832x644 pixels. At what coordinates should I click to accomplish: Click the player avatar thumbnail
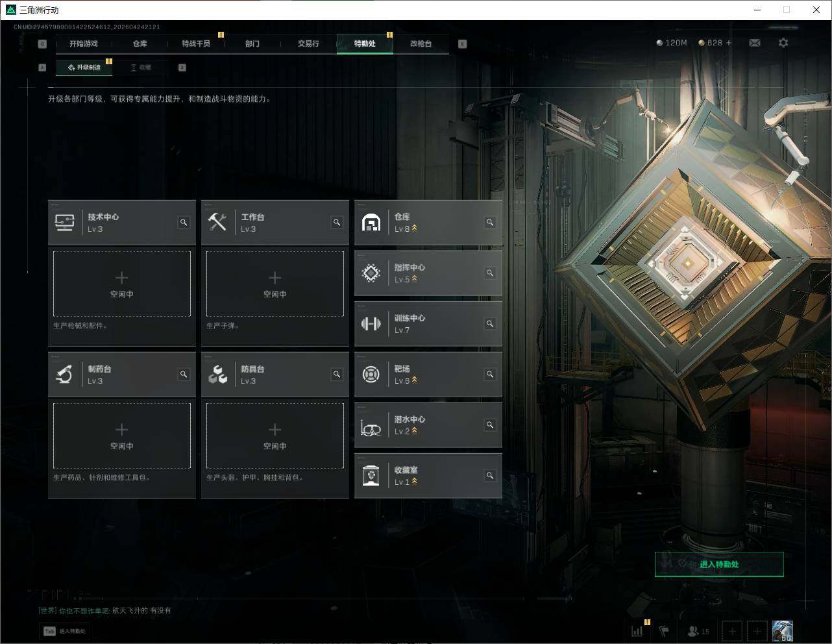783,631
